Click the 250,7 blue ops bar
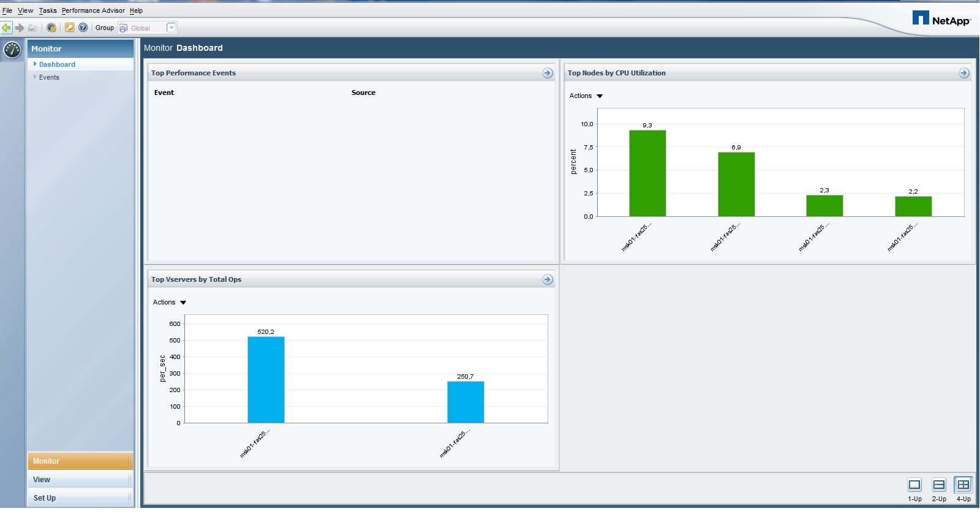 pos(466,402)
